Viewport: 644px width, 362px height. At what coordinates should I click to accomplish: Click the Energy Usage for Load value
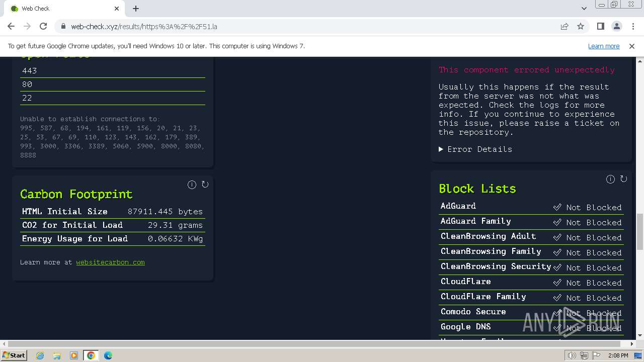(175, 239)
